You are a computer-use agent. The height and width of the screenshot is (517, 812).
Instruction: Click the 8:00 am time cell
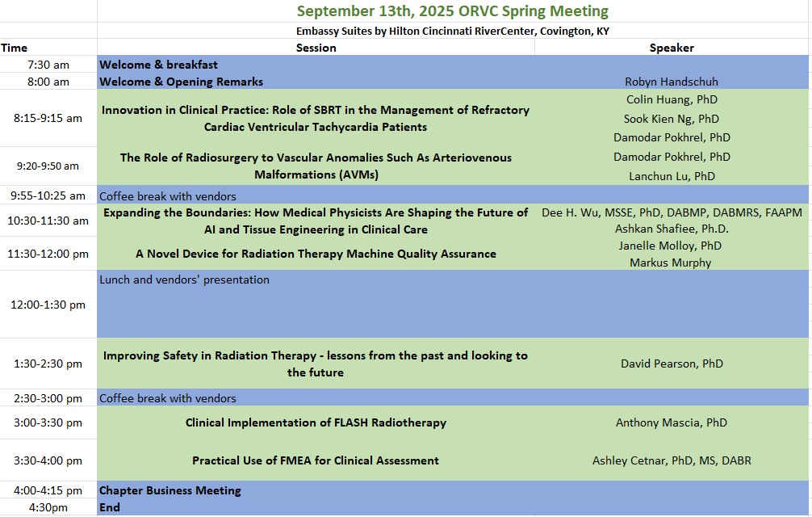coord(48,82)
